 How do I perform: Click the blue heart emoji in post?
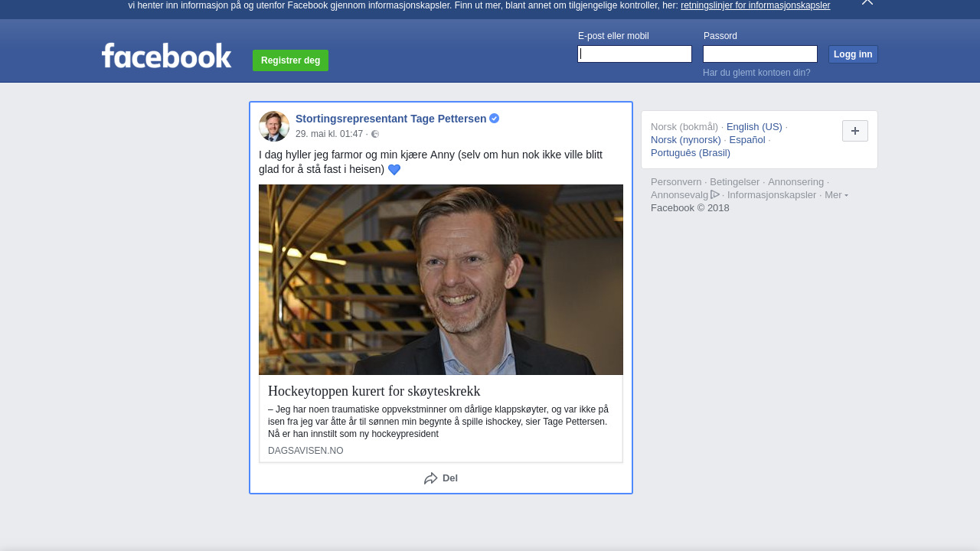point(394,170)
